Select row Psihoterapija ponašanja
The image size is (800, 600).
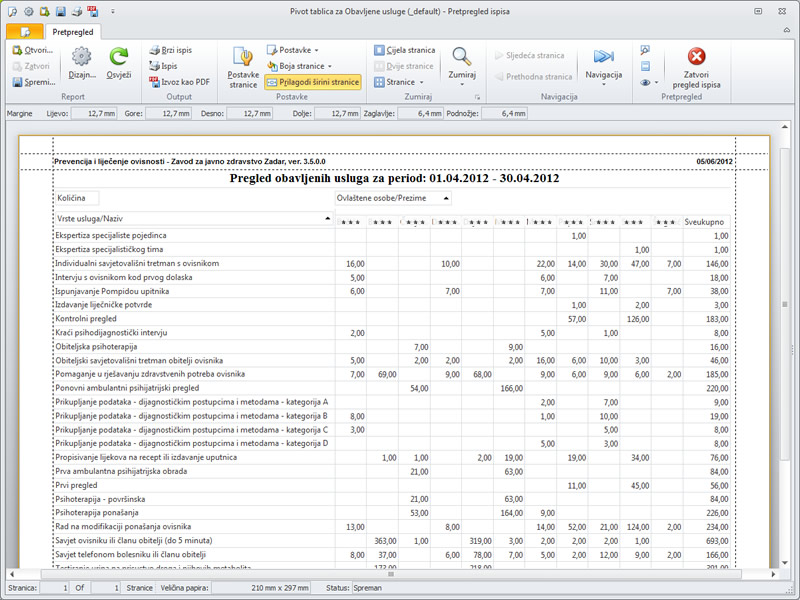point(392,513)
